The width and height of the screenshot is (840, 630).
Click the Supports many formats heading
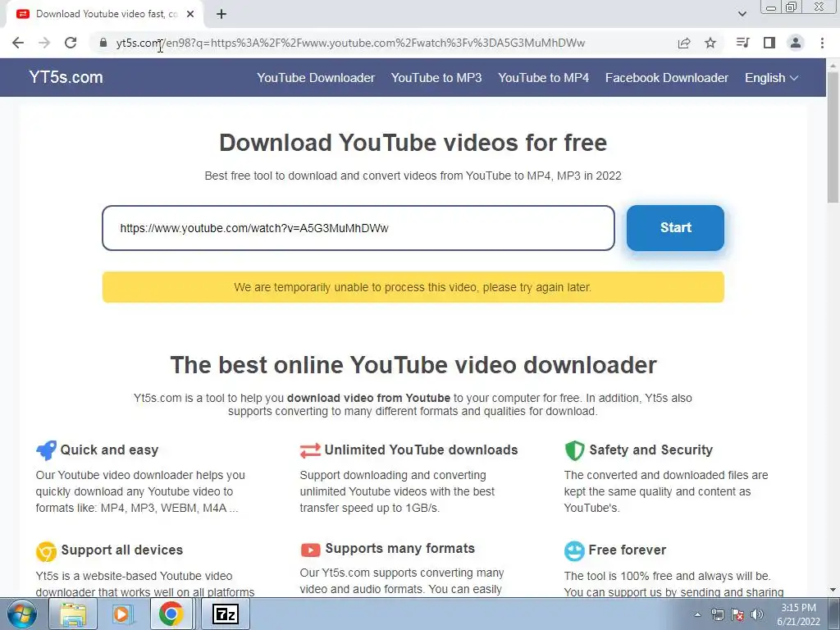399,549
